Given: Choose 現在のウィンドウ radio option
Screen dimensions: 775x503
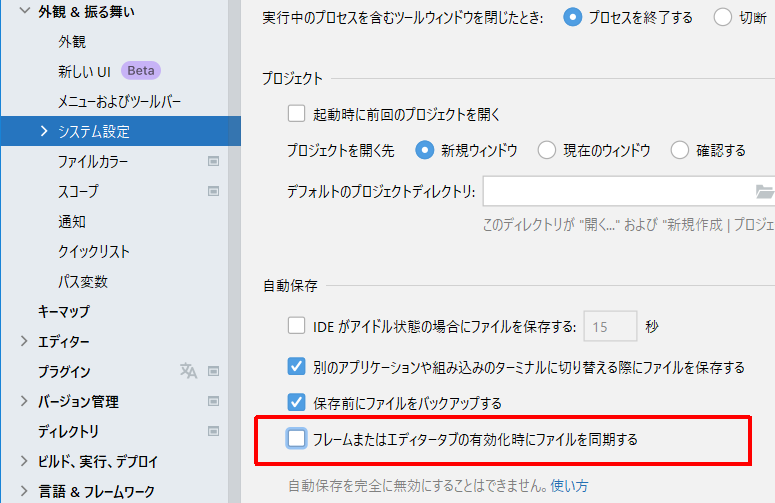Looking at the screenshot, I should point(547,150).
